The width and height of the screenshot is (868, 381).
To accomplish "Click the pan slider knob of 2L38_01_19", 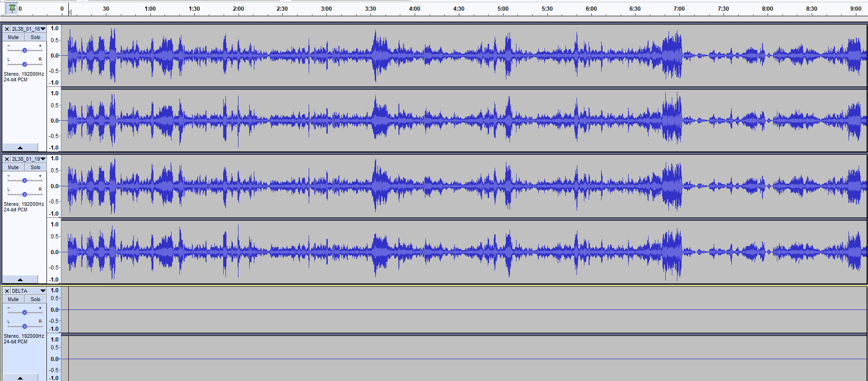I will (x=25, y=194).
